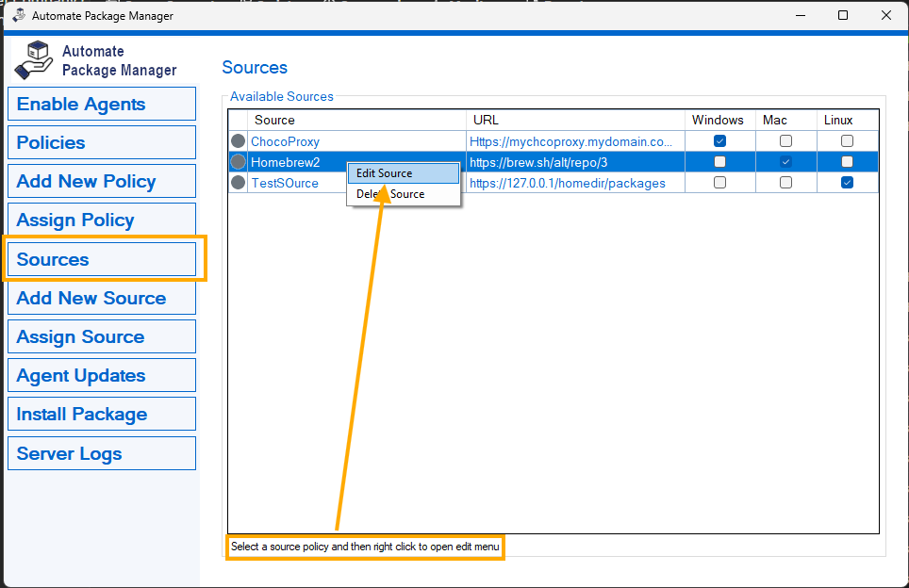Toggle Windows checkbox for ChocoProxy
This screenshot has width=909, height=588.
pyautogui.click(x=719, y=141)
